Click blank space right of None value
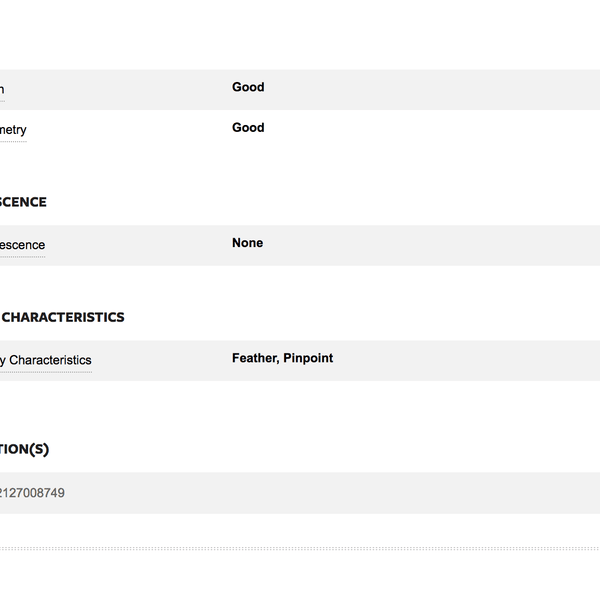600x600 pixels. (x=432, y=245)
